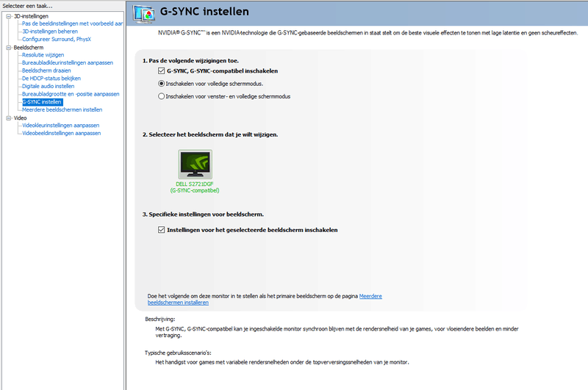The width and height of the screenshot is (588, 390).
Task: Open Bureaubladgrootte en -positie aanpassen
Action: pos(71,95)
